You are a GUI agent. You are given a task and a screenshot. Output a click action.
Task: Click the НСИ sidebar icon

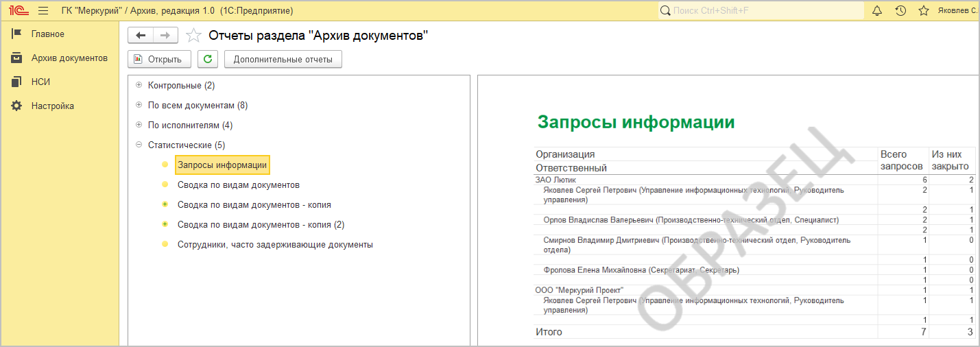point(16,82)
